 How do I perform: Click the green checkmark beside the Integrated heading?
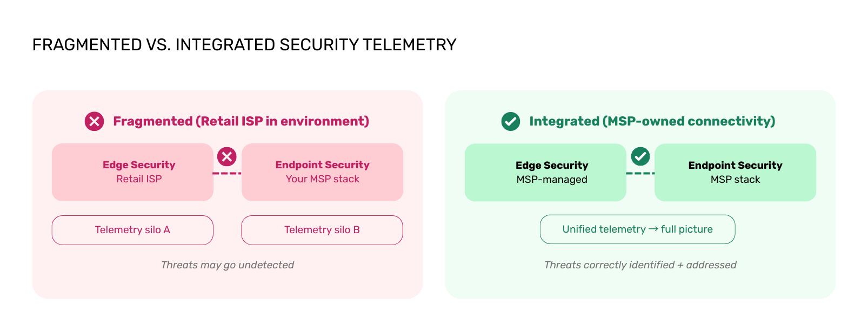pyautogui.click(x=510, y=121)
